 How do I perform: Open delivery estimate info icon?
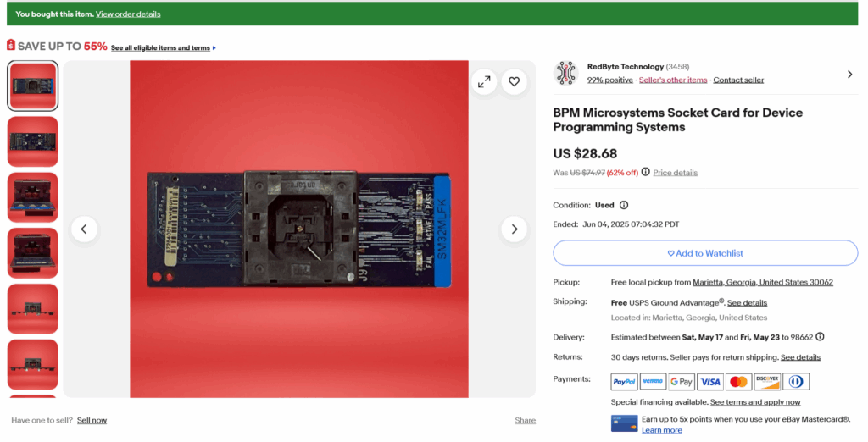tap(820, 336)
